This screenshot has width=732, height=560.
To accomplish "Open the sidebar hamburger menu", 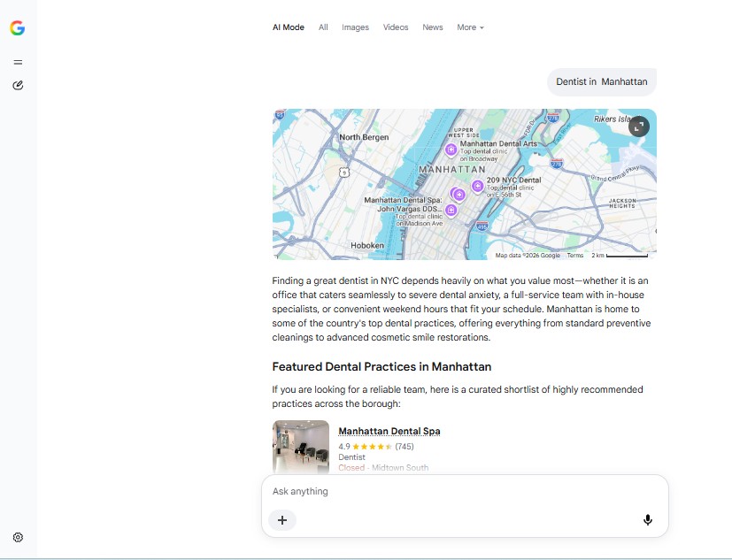I will click(18, 62).
